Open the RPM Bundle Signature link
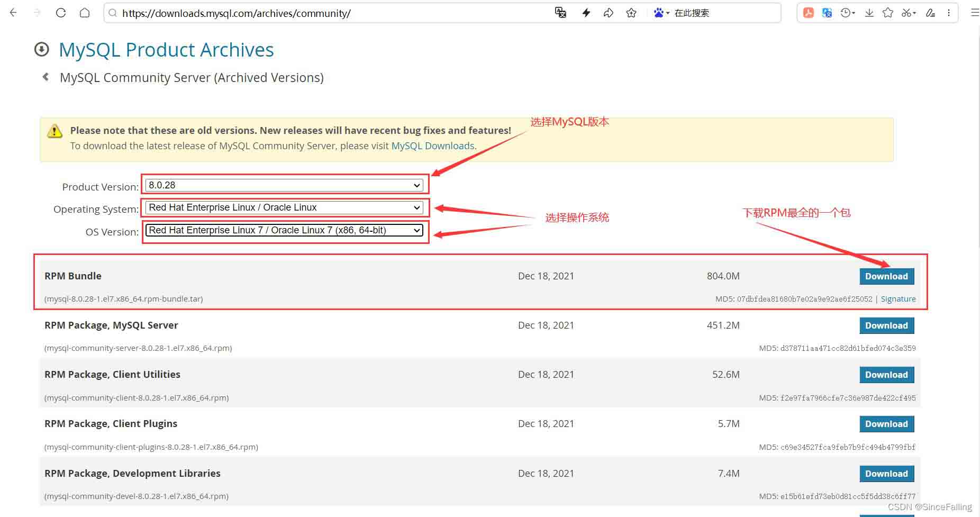Viewport: 980px width, 517px height. (x=898, y=299)
